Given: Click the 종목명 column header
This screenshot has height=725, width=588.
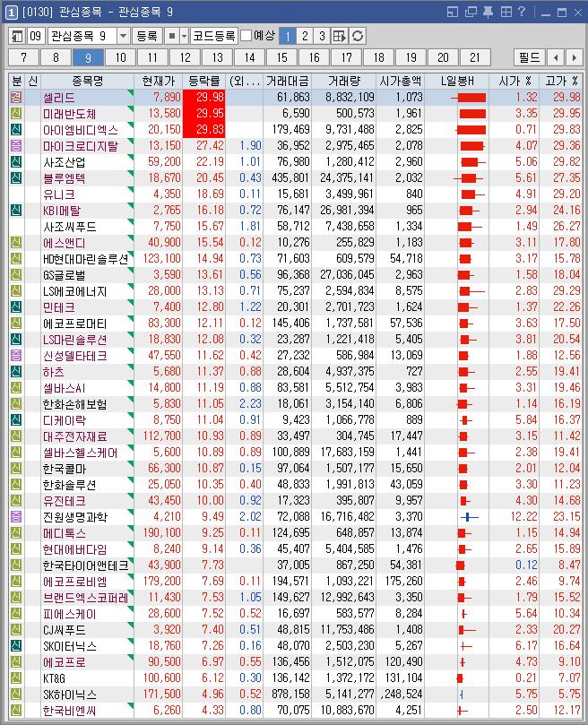Looking at the screenshot, I should pyautogui.click(x=88, y=81).
